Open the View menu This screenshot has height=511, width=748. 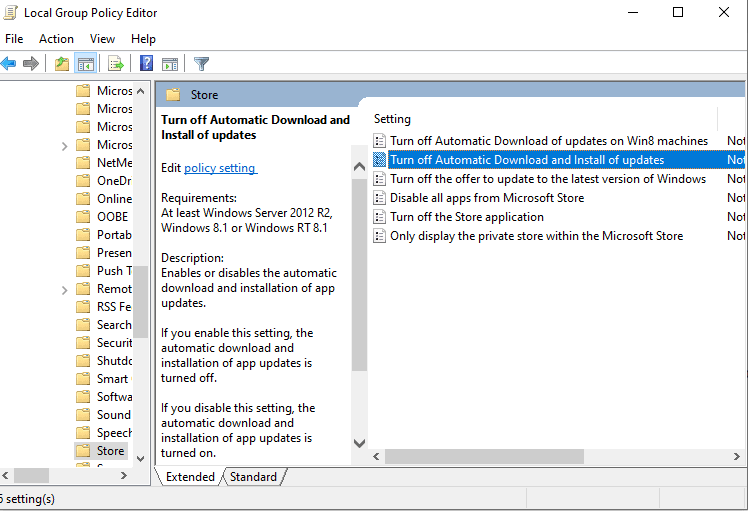tap(102, 39)
